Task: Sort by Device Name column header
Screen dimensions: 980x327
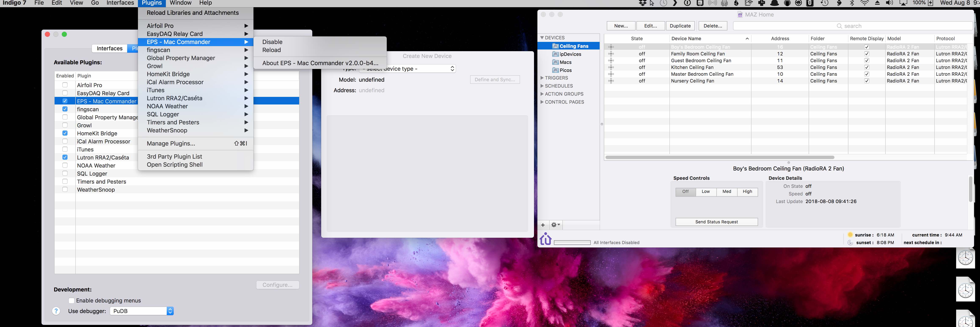Action: 710,38
